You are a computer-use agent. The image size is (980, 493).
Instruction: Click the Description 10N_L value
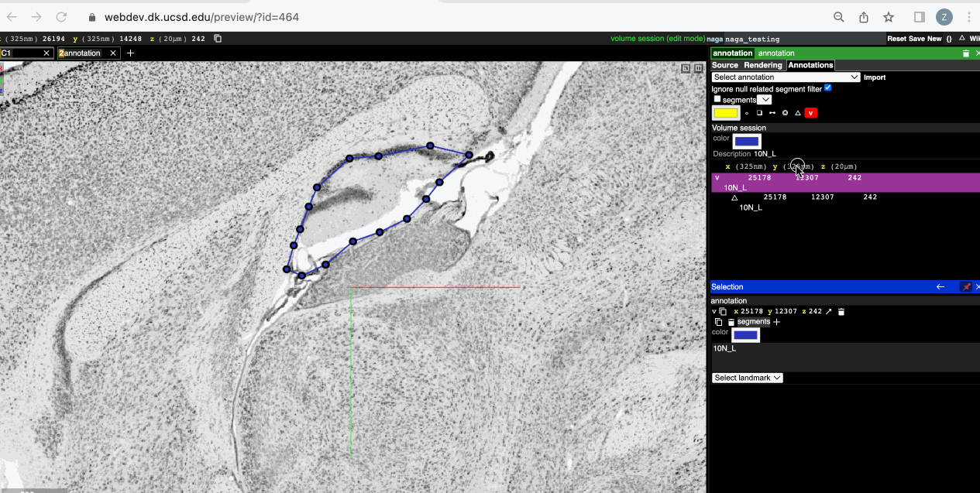pos(765,154)
